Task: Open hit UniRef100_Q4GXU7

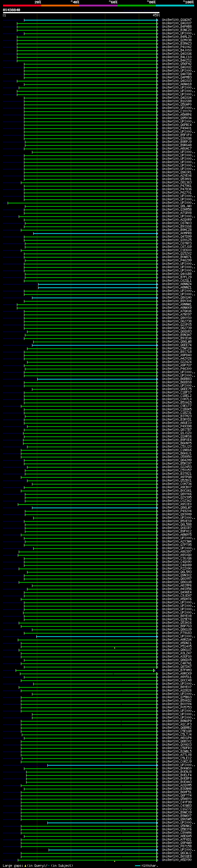Action: pos(176,23)
